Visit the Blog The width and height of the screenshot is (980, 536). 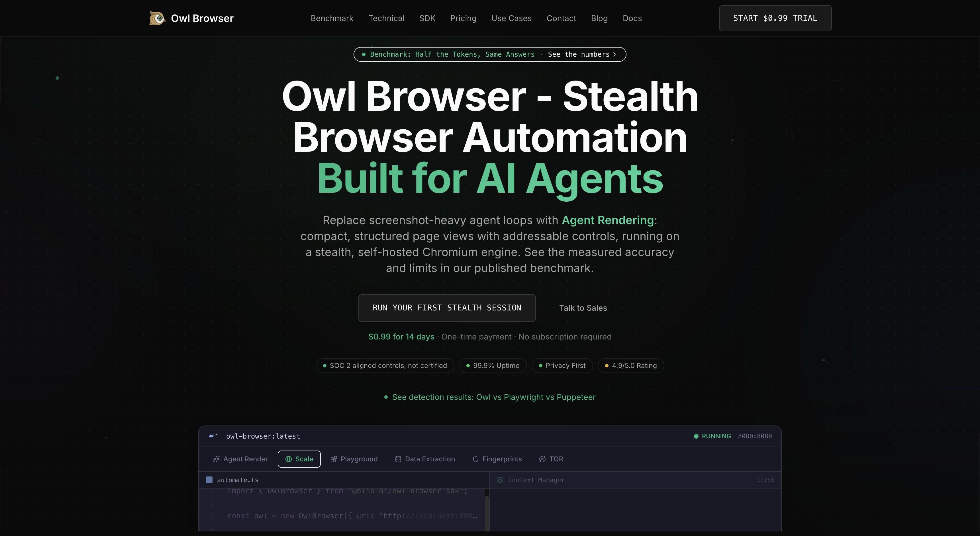[599, 18]
